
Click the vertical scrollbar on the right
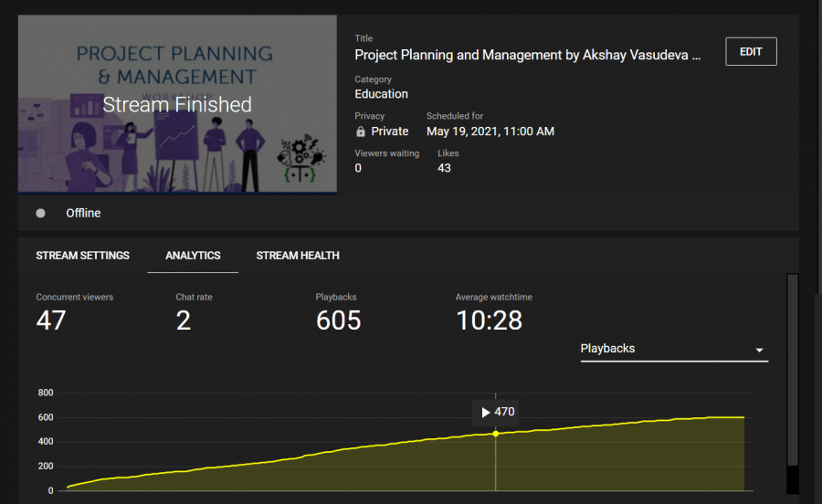tap(792, 365)
